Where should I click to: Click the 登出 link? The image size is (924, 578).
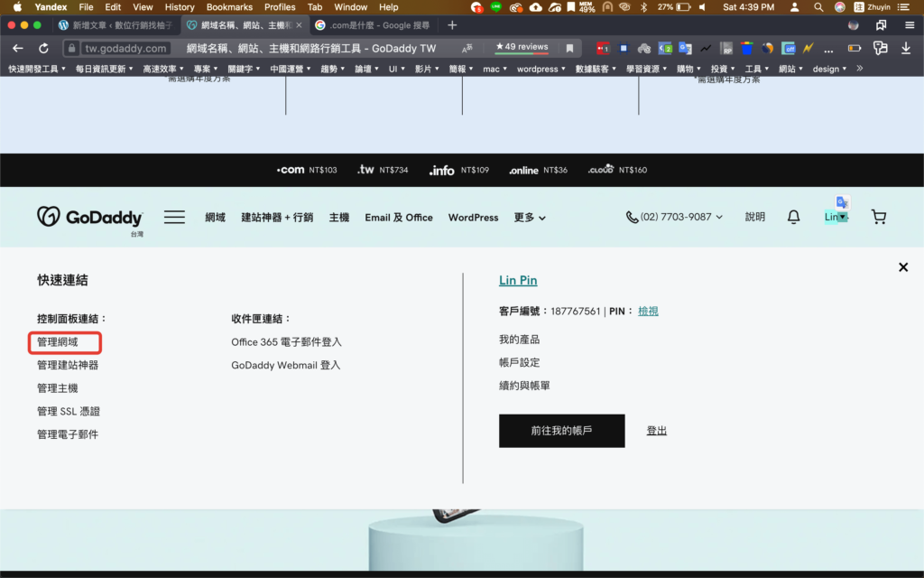click(x=657, y=431)
